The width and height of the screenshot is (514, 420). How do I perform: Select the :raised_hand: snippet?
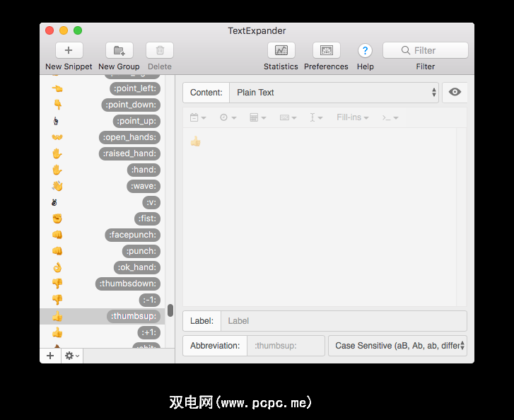point(103,153)
